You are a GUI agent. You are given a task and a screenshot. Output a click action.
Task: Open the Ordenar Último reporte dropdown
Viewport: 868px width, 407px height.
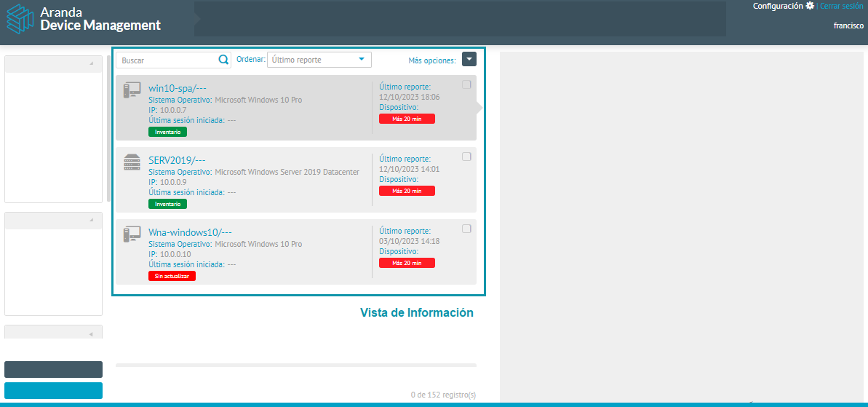(319, 60)
